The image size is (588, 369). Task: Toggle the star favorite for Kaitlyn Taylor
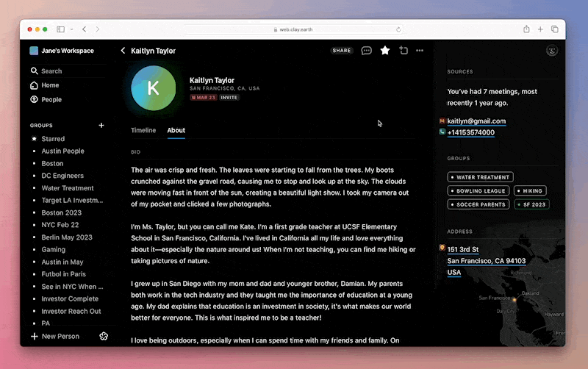(x=385, y=51)
